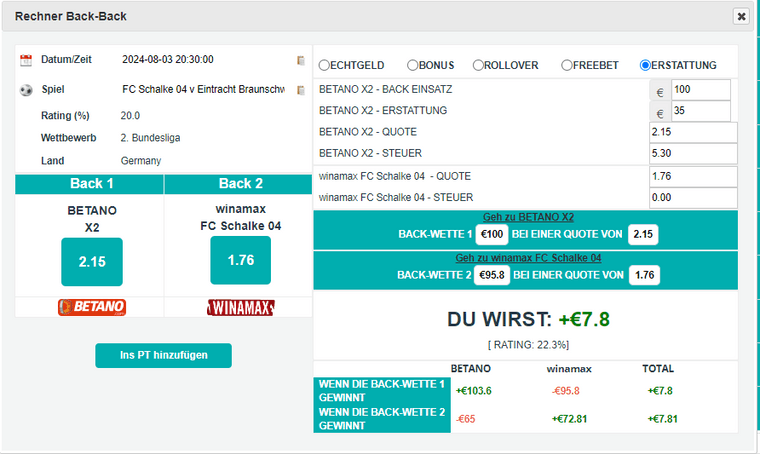Open the Geh zu BETANO X2 link
760x454 pixels.
point(528,217)
